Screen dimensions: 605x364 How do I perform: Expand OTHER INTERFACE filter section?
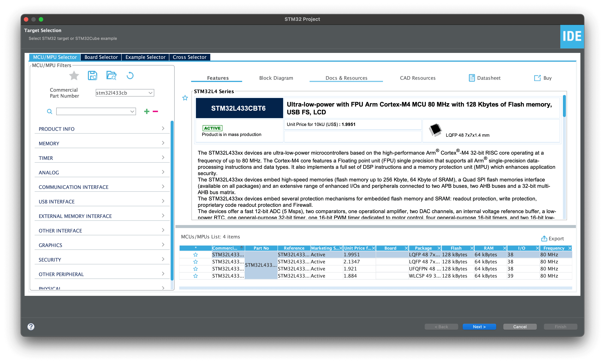tap(102, 231)
